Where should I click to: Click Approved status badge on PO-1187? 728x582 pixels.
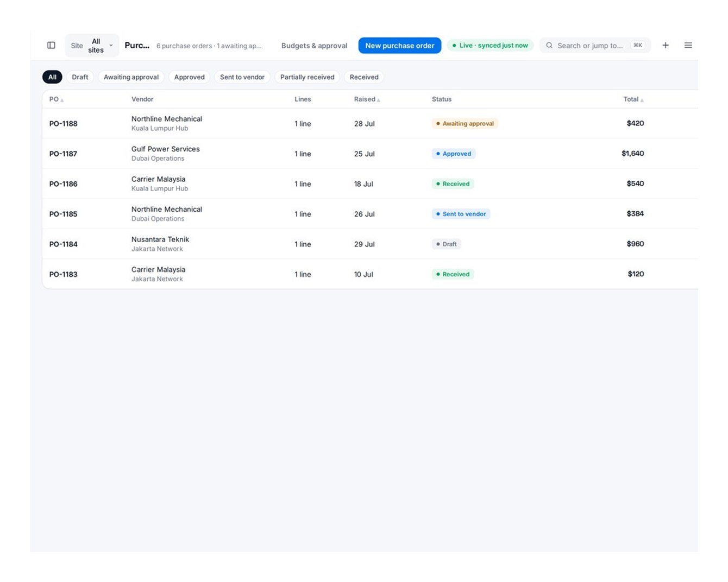tap(454, 154)
